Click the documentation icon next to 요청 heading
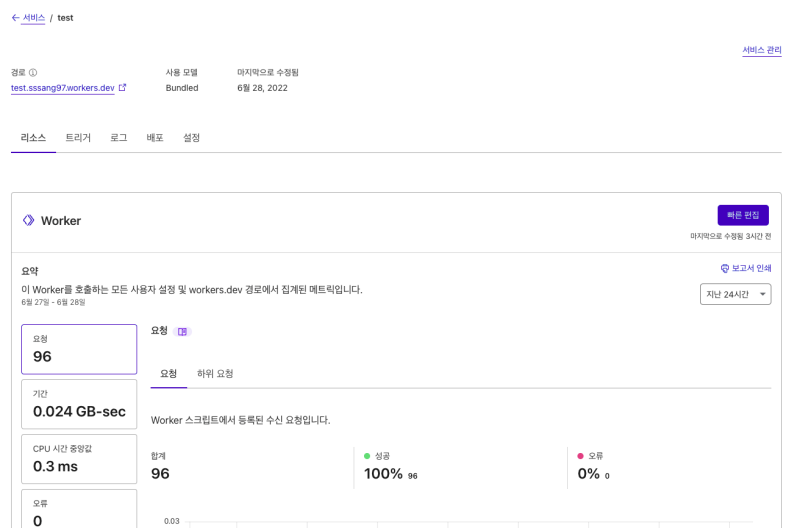800x528 pixels. (x=182, y=331)
